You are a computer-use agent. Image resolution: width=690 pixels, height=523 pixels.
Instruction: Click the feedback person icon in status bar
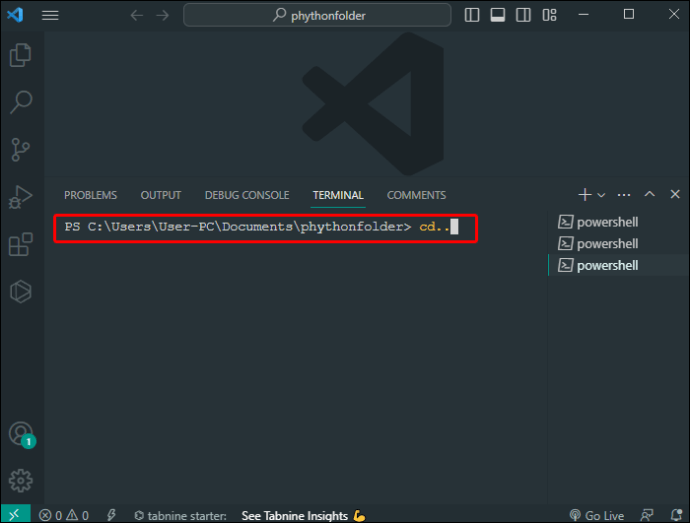click(647, 515)
